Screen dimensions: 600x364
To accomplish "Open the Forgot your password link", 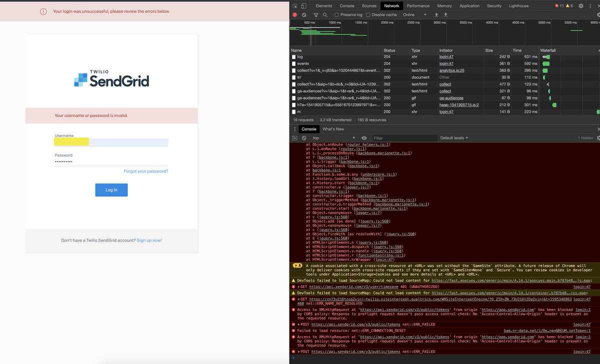I will (146, 171).
